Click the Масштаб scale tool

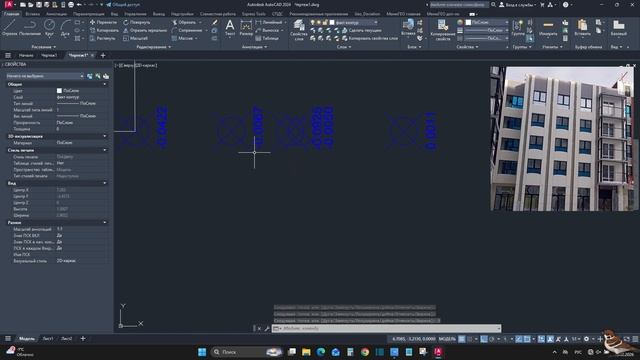pos(136,38)
